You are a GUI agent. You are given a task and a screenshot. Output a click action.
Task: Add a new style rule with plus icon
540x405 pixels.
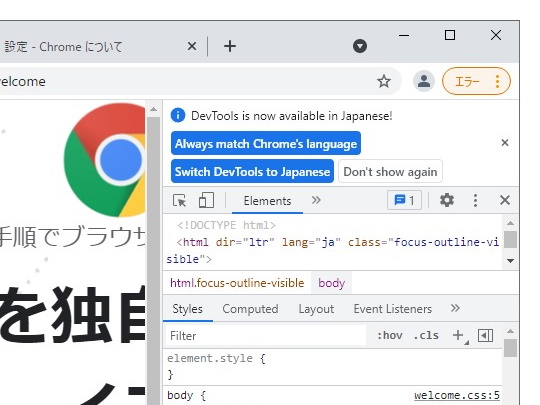point(459,335)
